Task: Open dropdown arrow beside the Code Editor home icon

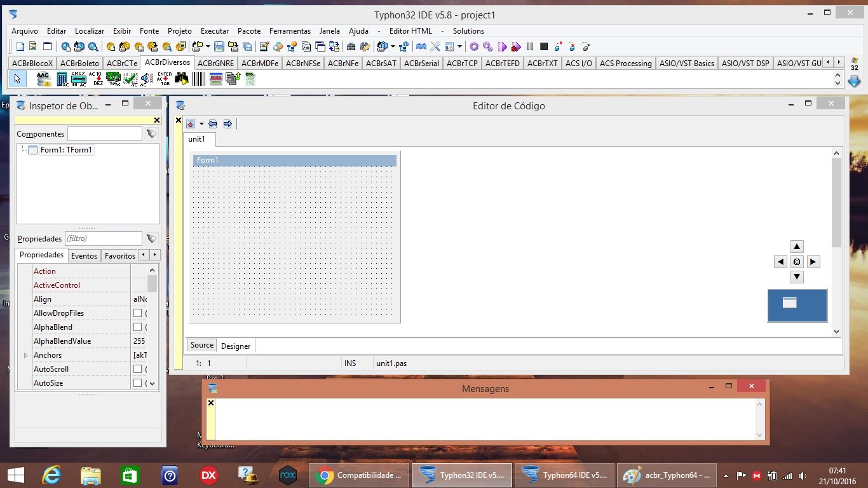Action: coord(201,124)
